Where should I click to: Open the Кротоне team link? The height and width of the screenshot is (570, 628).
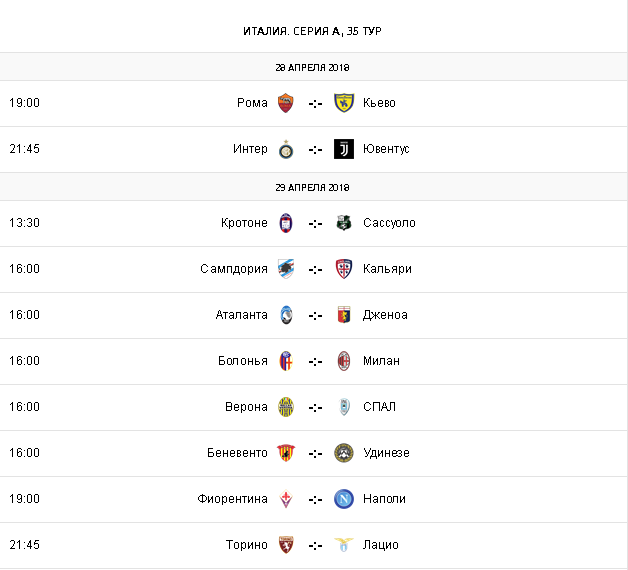click(244, 223)
